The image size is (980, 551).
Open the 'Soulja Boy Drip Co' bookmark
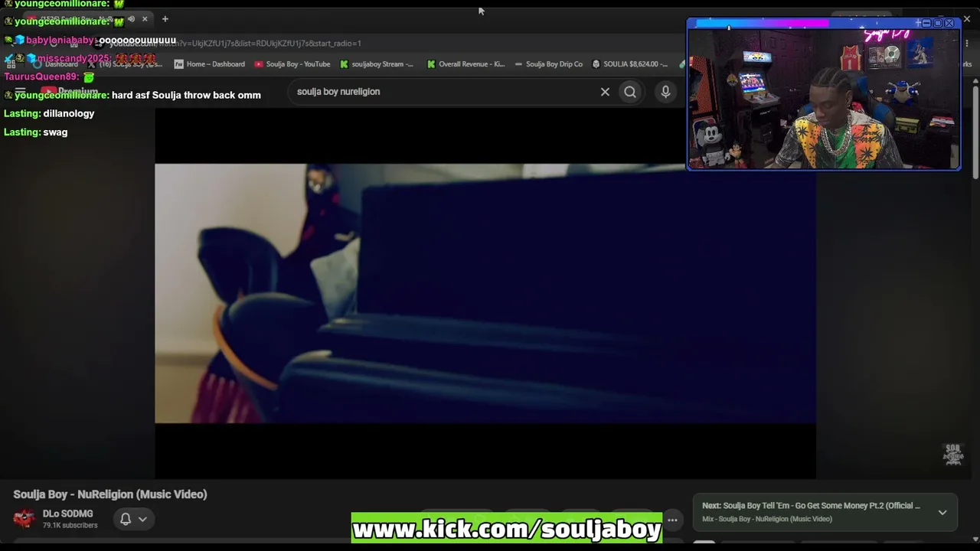[549, 64]
